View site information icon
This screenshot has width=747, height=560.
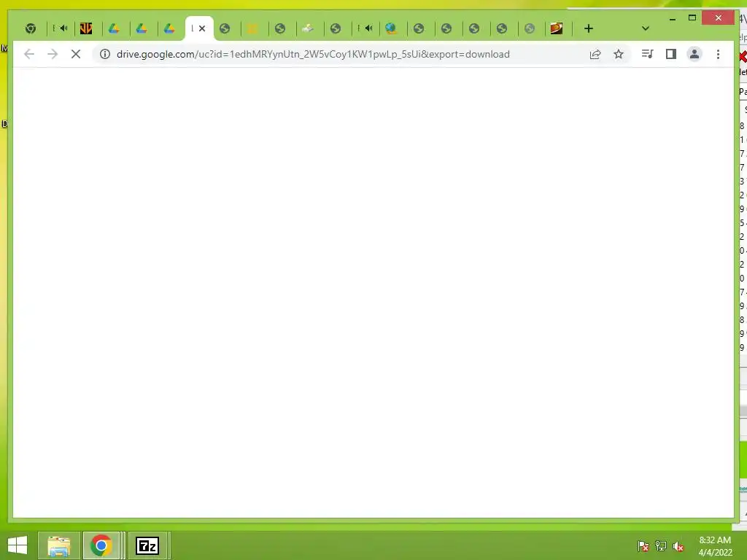[x=105, y=54]
